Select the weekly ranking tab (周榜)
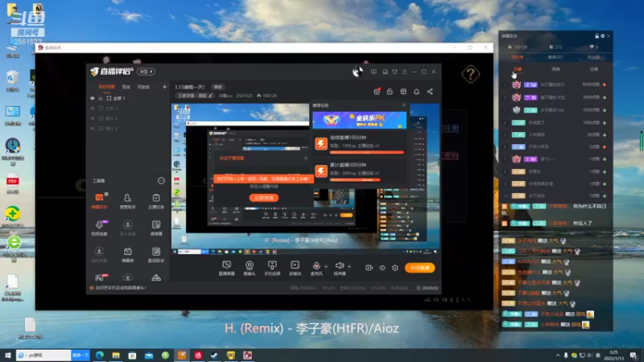The height and width of the screenshot is (362, 644). click(x=555, y=69)
